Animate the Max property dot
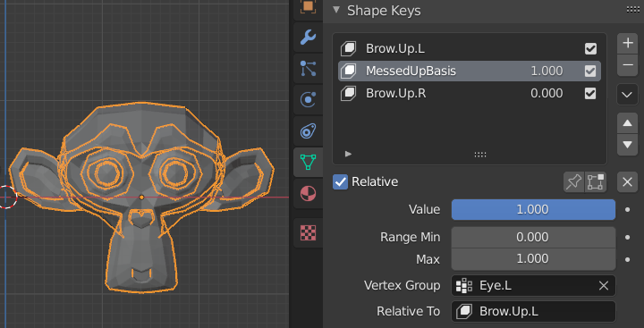Viewport: 644px width, 328px height. (x=628, y=259)
